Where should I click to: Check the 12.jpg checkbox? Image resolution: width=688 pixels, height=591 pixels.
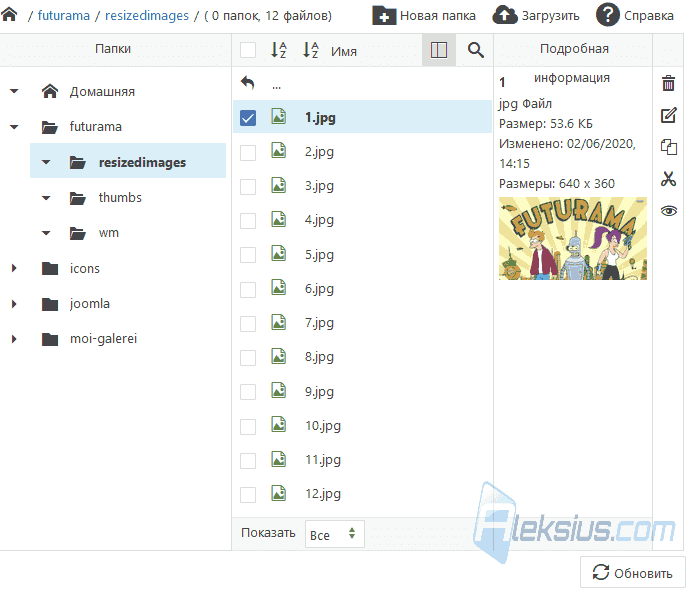pos(248,495)
